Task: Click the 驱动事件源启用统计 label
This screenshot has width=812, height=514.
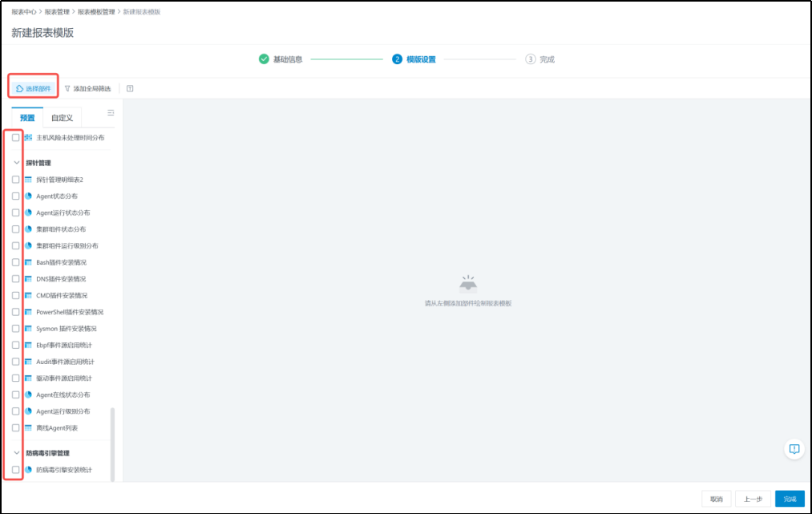Action: point(64,378)
